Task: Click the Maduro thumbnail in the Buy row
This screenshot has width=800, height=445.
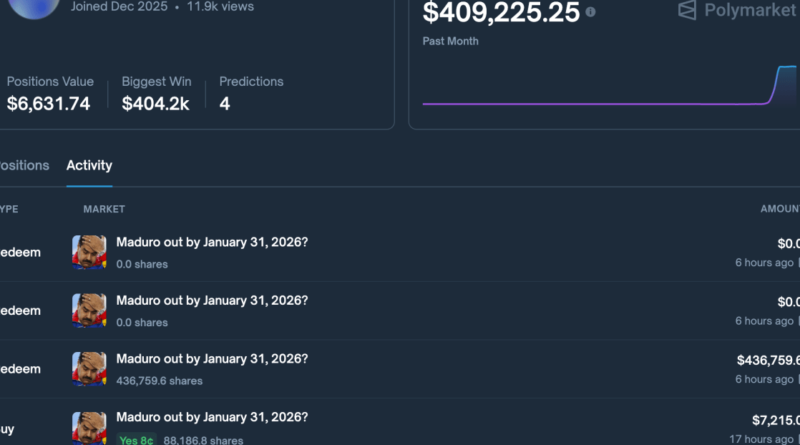Action: tap(89, 426)
